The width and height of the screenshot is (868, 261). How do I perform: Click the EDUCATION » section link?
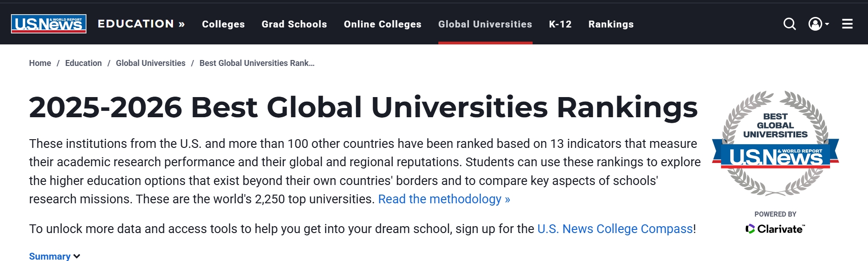tap(141, 24)
